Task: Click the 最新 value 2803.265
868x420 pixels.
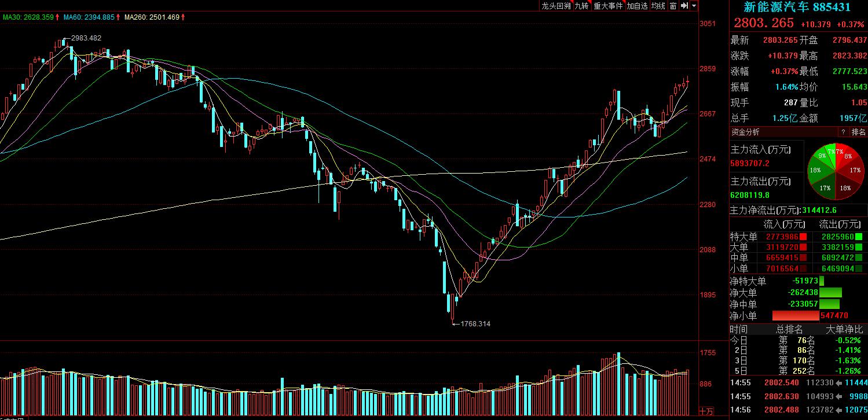Action: [781, 40]
